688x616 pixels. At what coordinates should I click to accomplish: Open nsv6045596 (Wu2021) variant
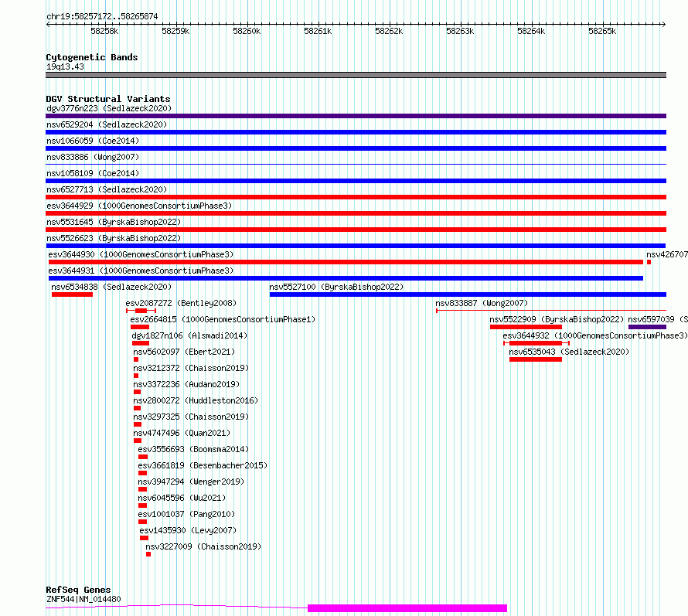(x=182, y=498)
